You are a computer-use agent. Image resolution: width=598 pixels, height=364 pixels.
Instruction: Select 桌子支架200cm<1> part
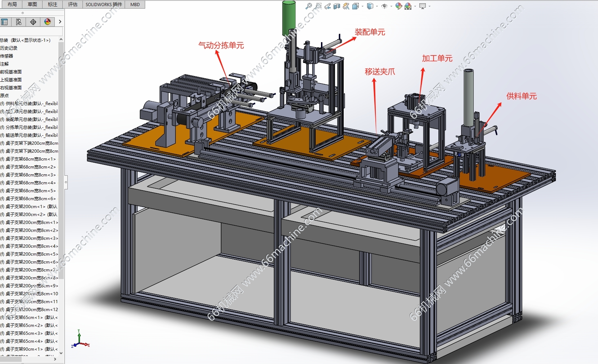[x=29, y=206]
